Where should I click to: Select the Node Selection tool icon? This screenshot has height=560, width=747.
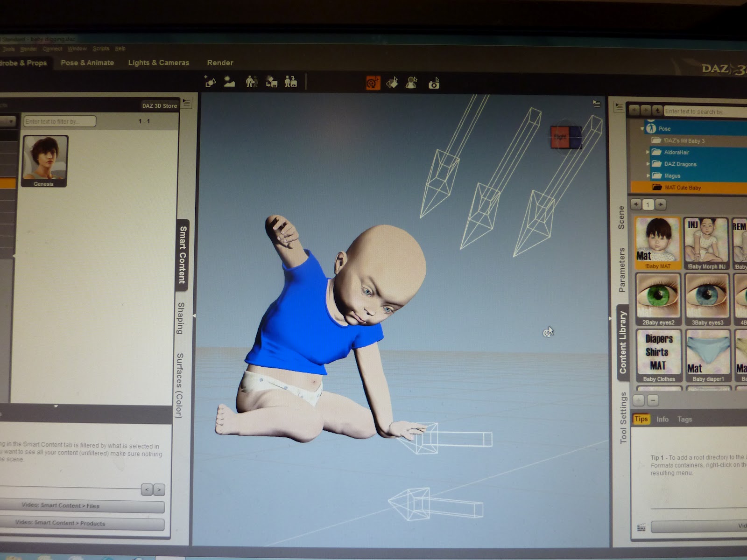(x=411, y=83)
